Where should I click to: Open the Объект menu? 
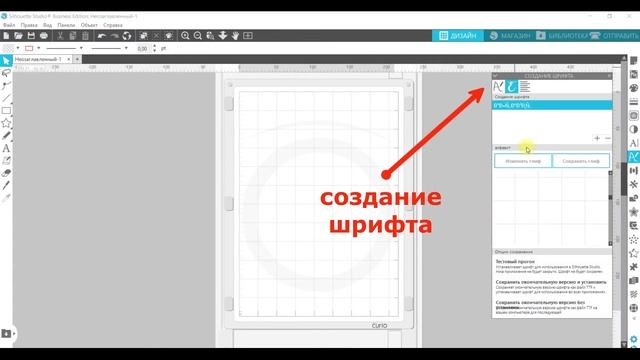pyautogui.click(x=89, y=25)
